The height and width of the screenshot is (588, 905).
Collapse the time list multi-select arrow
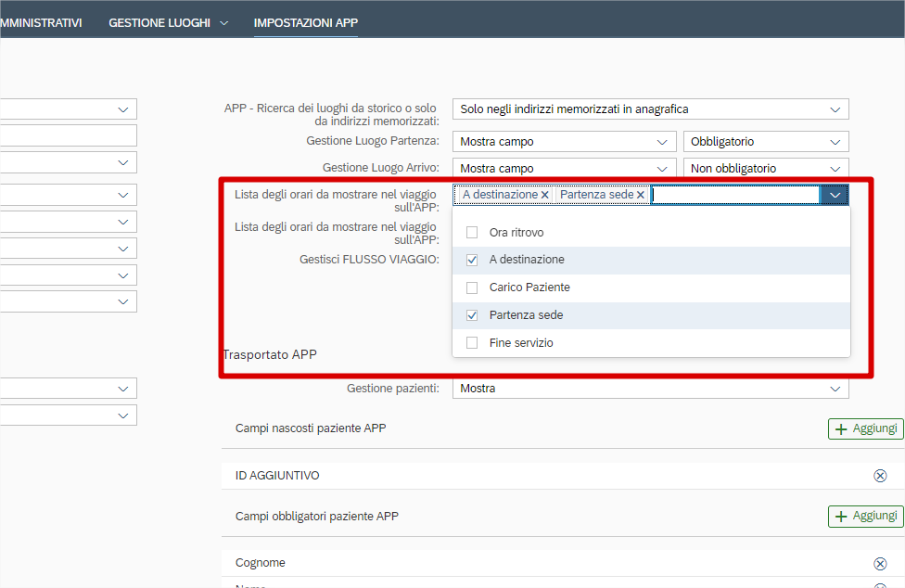coord(835,195)
